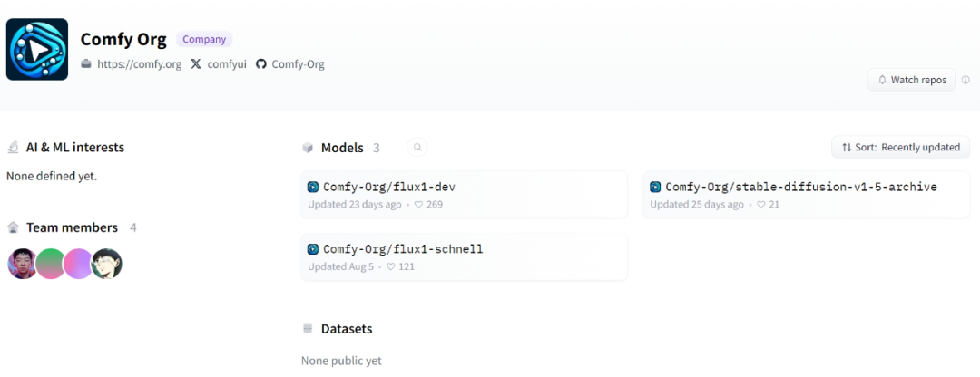Select the anime-style team member avatar
Viewport: 980px width, 377px height.
[107, 264]
